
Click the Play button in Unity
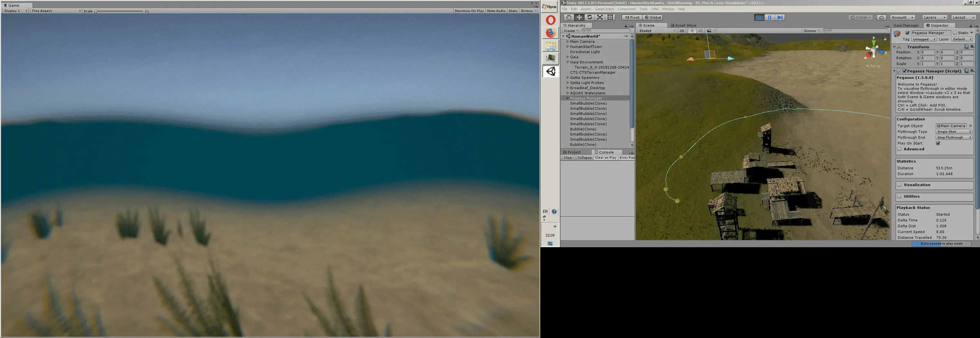pyautogui.click(x=759, y=17)
